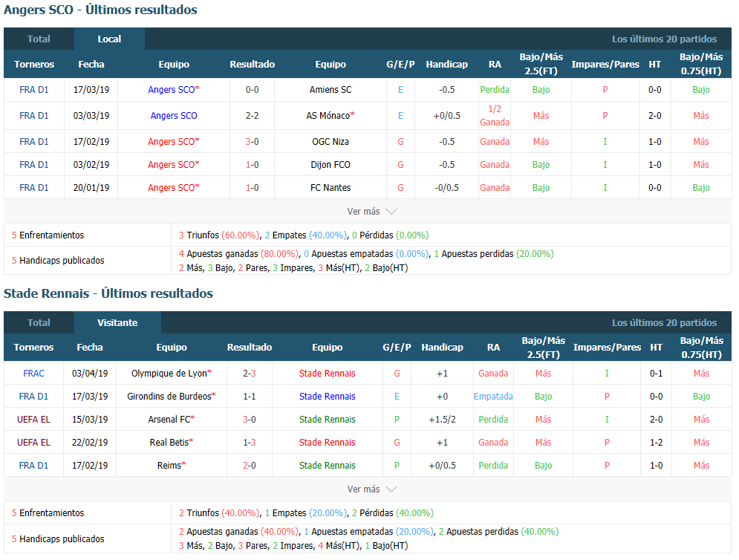The width and height of the screenshot is (739, 560).
Task: Select OGC Niza opponent name
Action: point(331,141)
